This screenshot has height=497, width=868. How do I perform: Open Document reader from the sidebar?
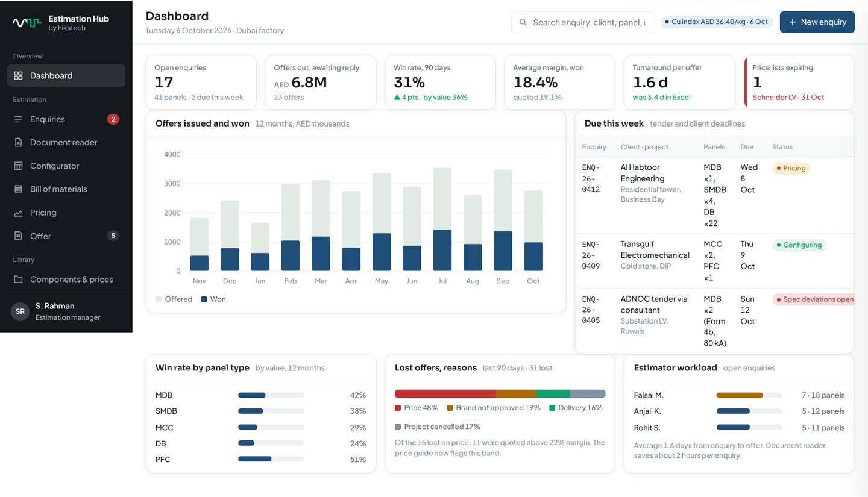click(x=66, y=143)
